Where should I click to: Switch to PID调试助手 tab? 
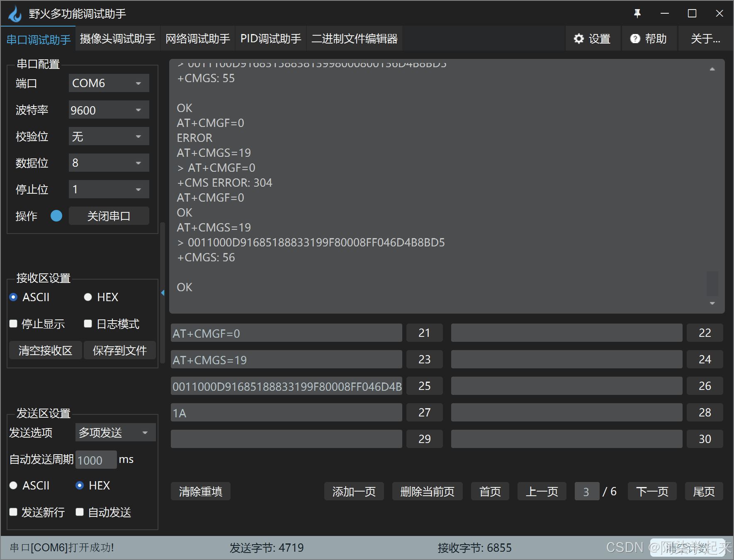coord(271,39)
